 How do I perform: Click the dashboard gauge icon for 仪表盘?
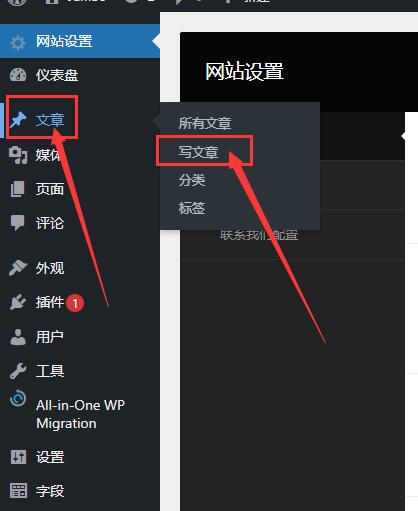(x=18, y=75)
